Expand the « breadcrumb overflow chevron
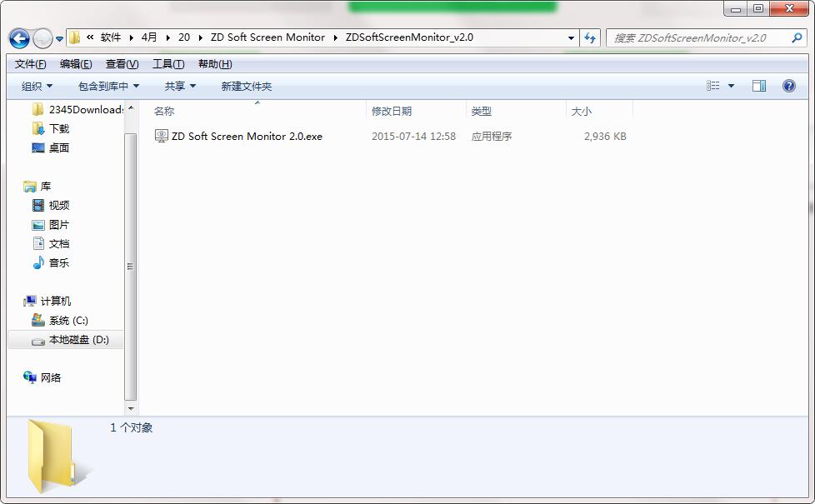815x504 pixels. click(90, 37)
